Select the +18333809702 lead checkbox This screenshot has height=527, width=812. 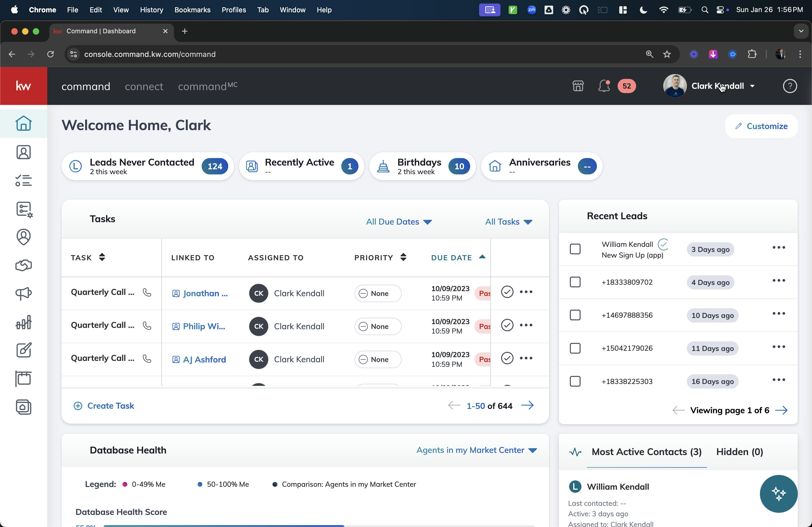[575, 282]
